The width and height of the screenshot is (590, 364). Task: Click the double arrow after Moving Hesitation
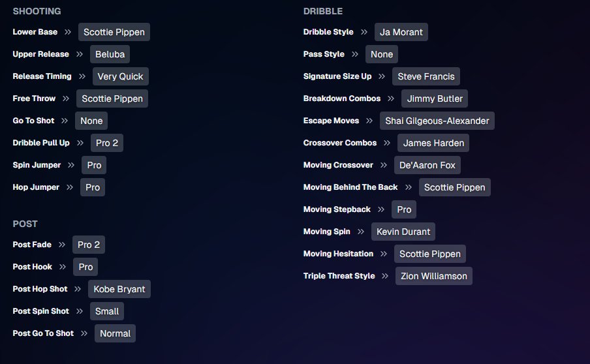[384, 254]
